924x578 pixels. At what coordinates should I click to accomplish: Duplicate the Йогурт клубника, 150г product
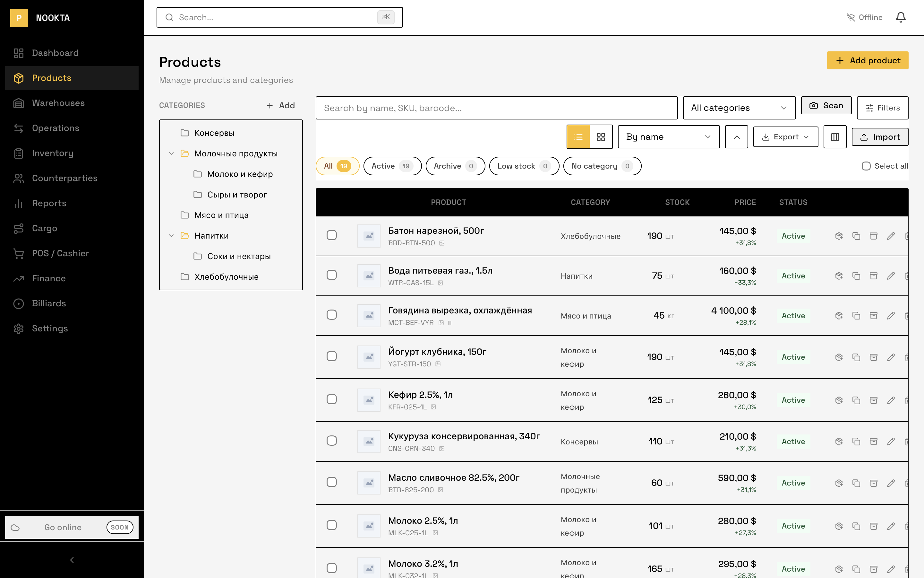(x=856, y=357)
